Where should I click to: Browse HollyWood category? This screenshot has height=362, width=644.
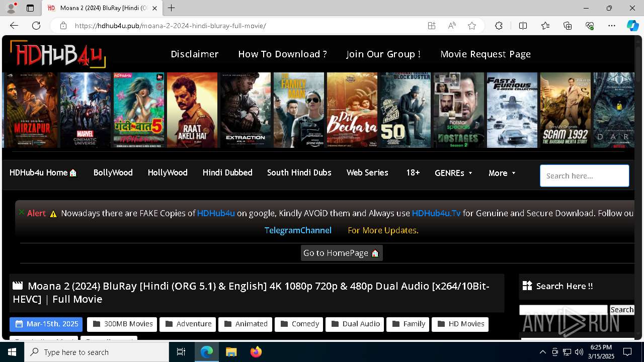tap(168, 172)
